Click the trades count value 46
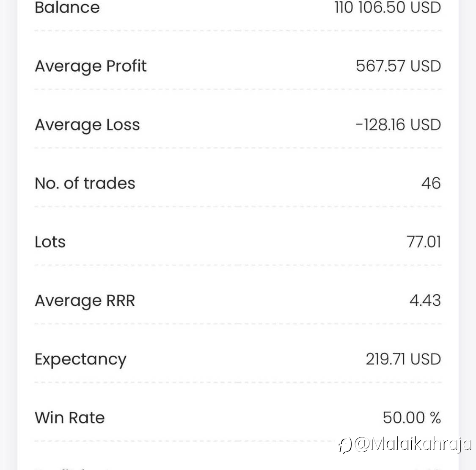 pos(431,183)
